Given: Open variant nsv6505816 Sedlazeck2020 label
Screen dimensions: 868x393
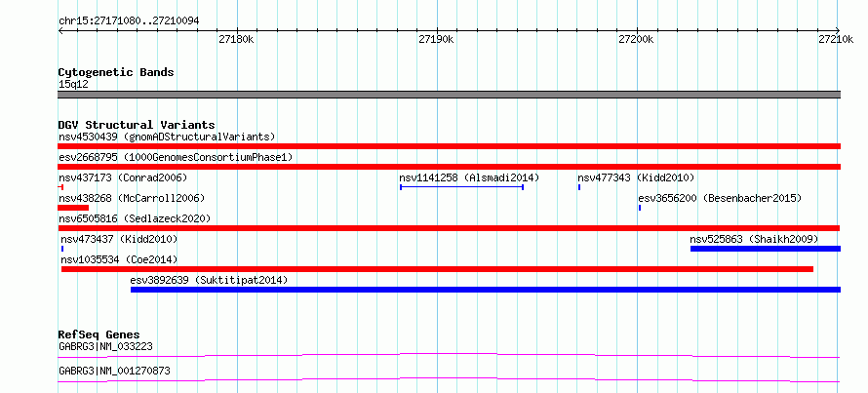Looking at the screenshot, I should [135, 218].
